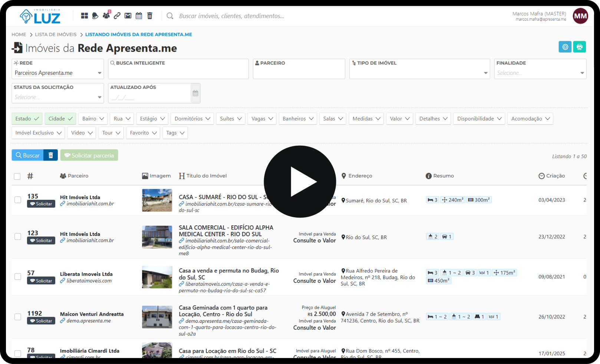The image size is (600, 364).
Task: Click the teal print button
Action: (x=579, y=47)
